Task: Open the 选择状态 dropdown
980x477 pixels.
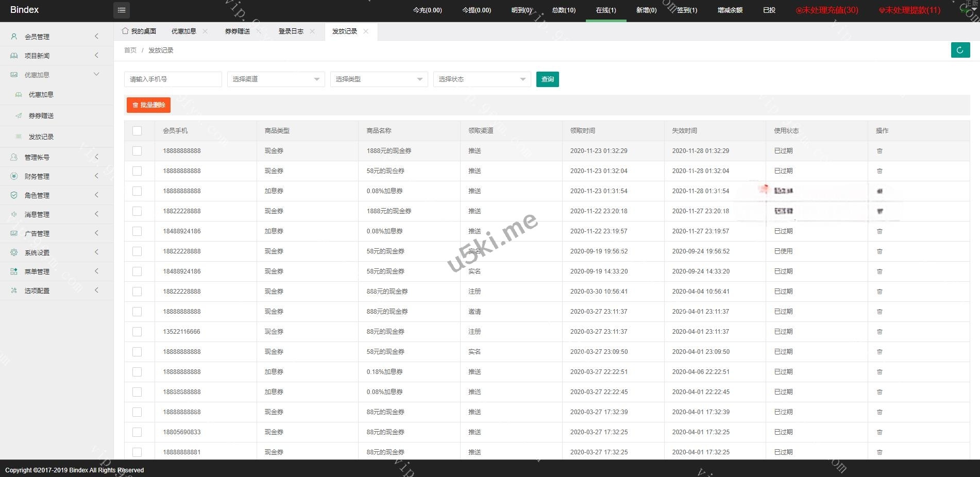Action: [x=482, y=79]
